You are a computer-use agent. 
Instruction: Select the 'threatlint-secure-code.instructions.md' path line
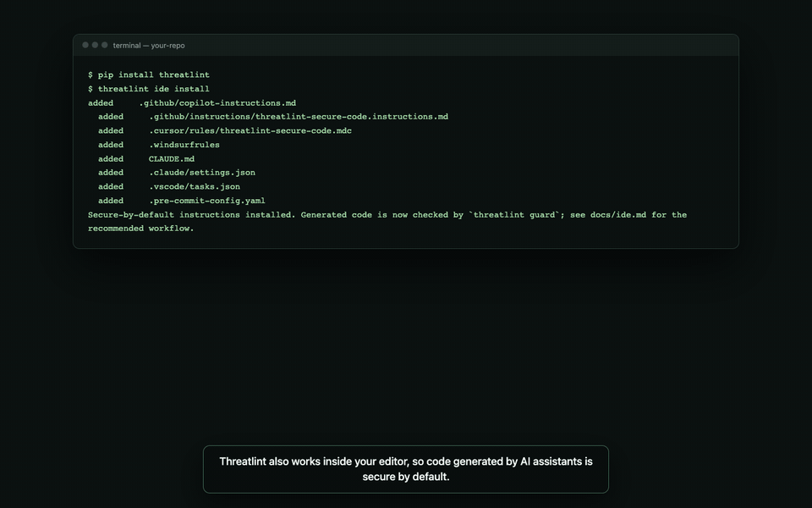click(x=273, y=117)
